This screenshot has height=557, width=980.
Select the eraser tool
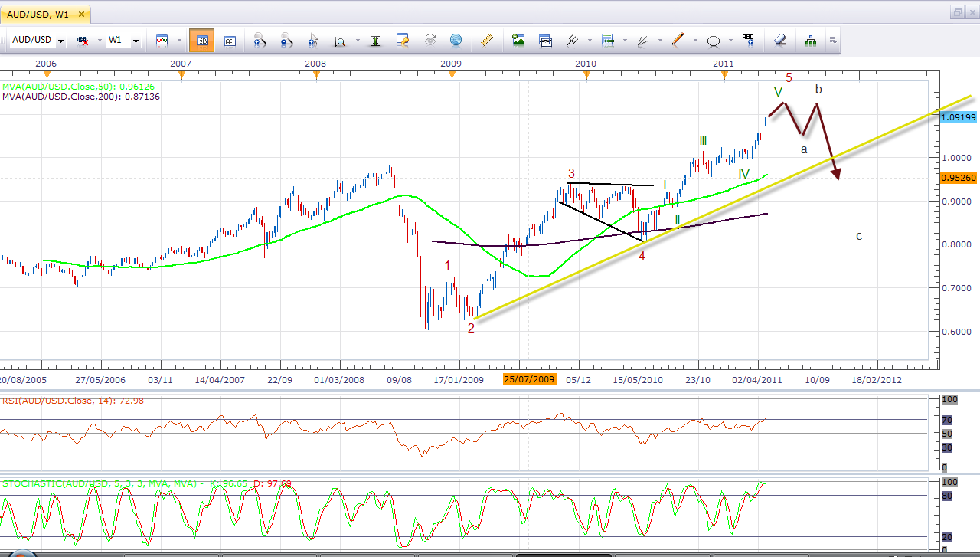(780, 40)
